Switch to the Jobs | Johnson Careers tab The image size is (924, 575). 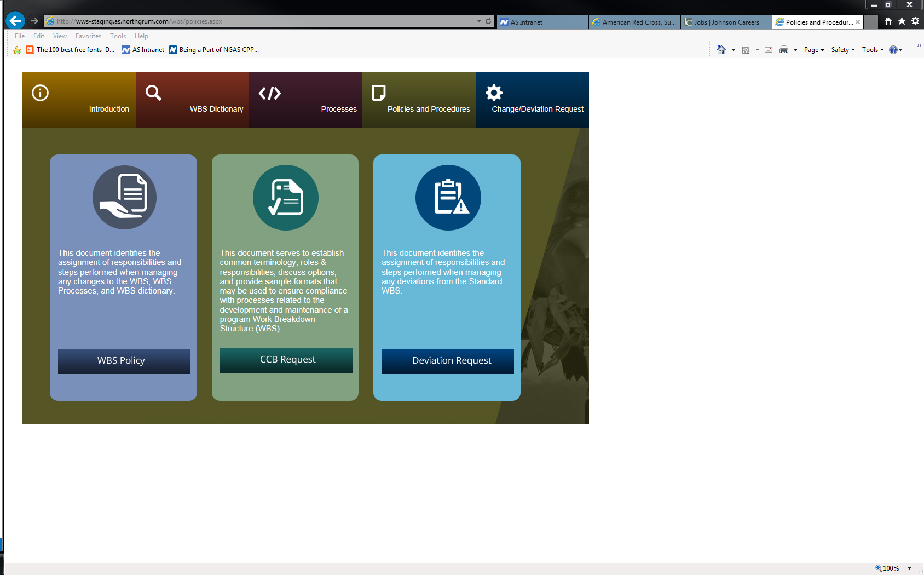click(x=726, y=22)
